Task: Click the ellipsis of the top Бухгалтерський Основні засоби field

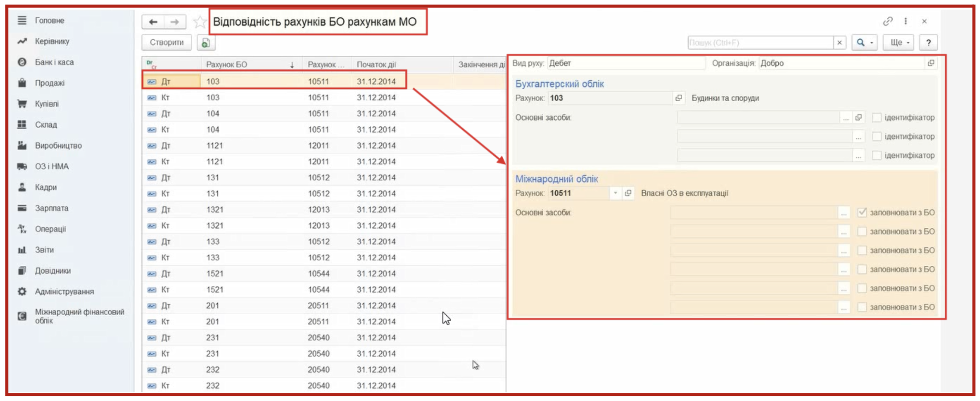Action: (846, 117)
